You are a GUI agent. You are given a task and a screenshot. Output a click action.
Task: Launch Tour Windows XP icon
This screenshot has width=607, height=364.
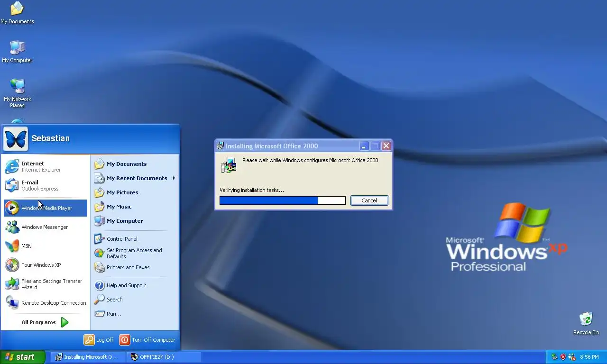(x=12, y=265)
